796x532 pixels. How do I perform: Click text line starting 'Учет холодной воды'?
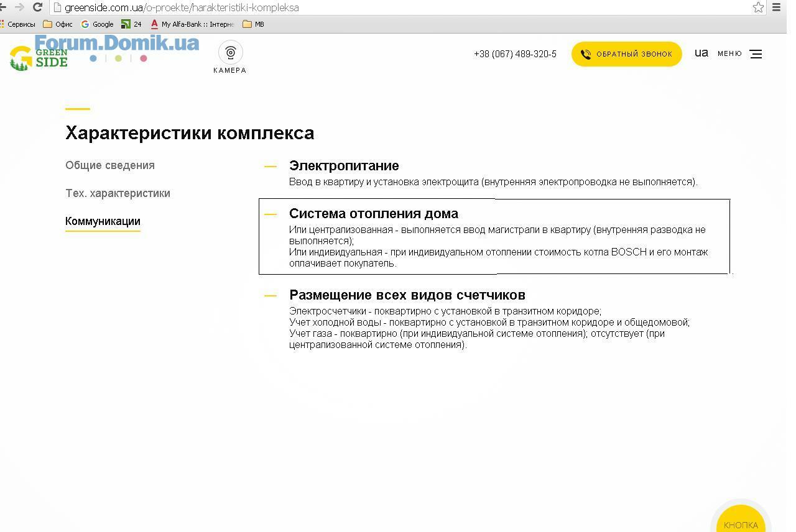pyautogui.click(x=489, y=323)
